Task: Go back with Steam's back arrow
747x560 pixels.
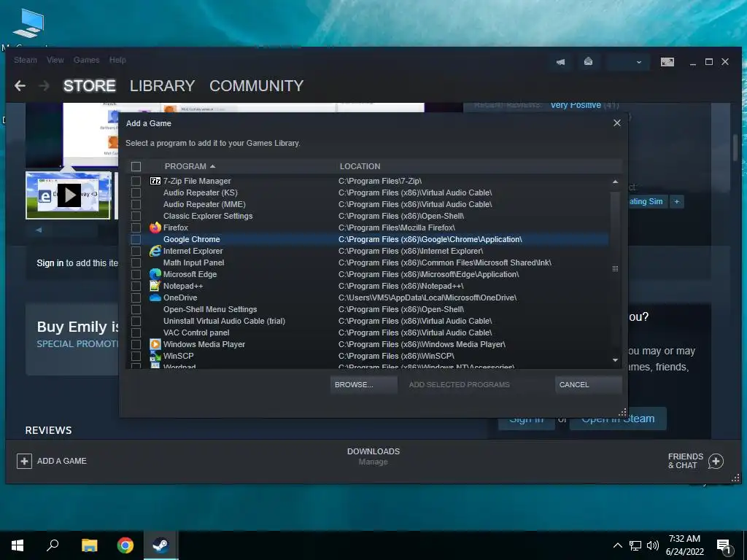Action: pyautogui.click(x=20, y=86)
